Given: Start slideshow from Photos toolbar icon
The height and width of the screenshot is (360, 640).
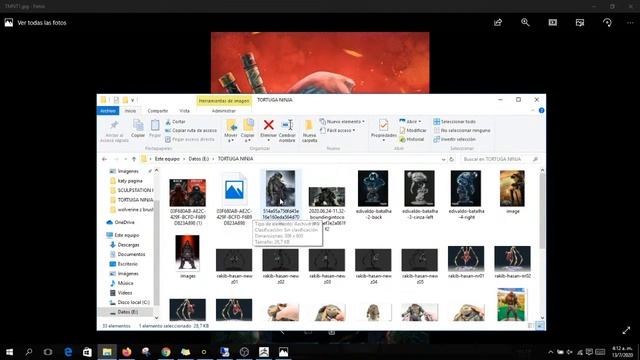Looking at the screenshot, I should (553, 22).
